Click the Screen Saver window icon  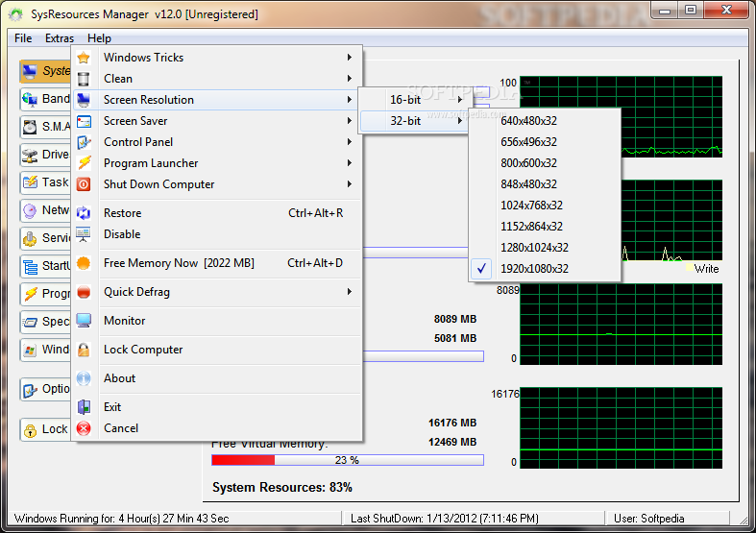pyautogui.click(x=84, y=121)
